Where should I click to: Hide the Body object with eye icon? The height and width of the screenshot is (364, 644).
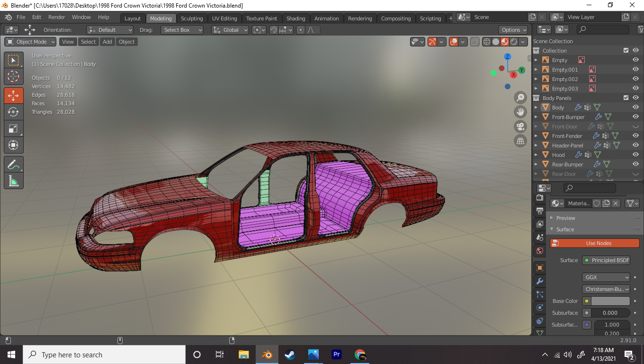635,108
